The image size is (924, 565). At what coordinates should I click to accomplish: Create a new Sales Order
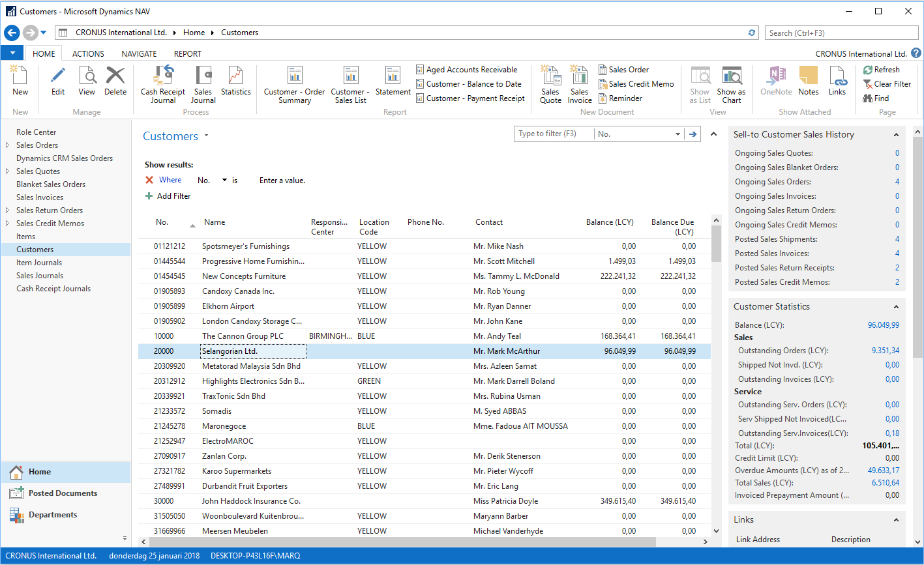[624, 70]
